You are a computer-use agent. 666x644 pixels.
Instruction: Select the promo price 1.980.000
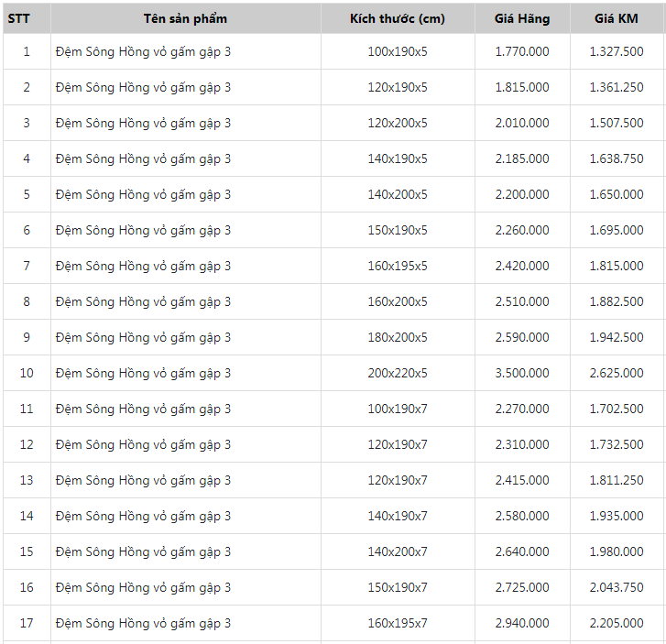coord(617,551)
